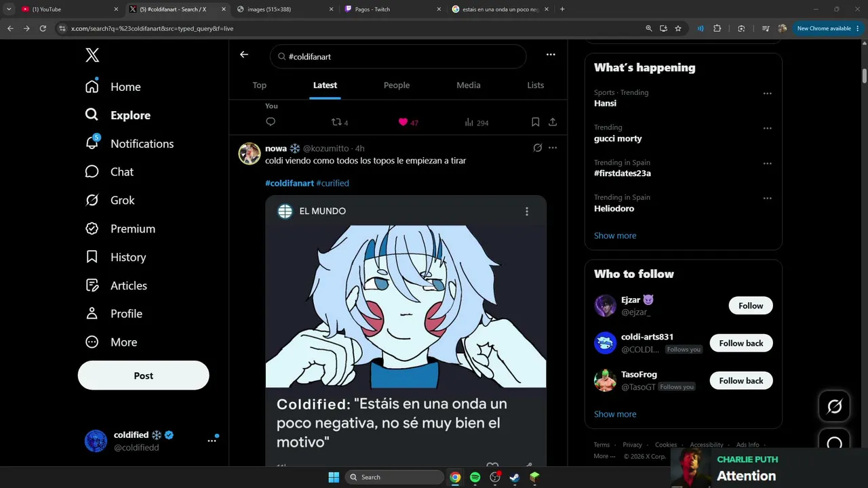Viewport: 868px width, 488px height.
Task: Open the #coldifanart hashtag link in post
Action: point(290,183)
